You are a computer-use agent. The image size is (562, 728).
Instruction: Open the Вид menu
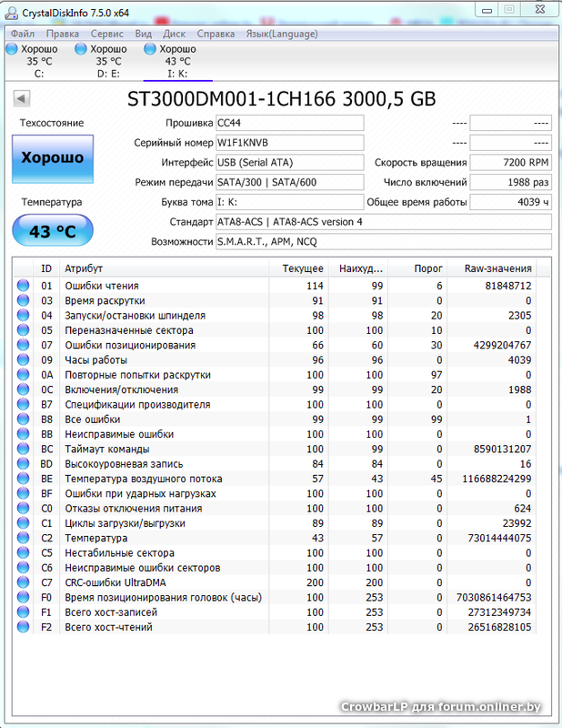[x=143, y=34]
